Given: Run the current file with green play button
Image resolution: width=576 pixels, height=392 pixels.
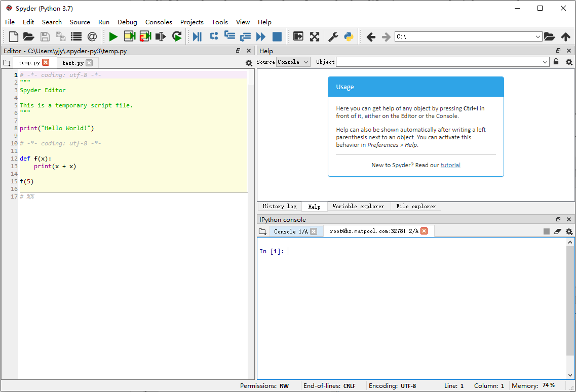Looking at the screenshot, I should point(113,36).
